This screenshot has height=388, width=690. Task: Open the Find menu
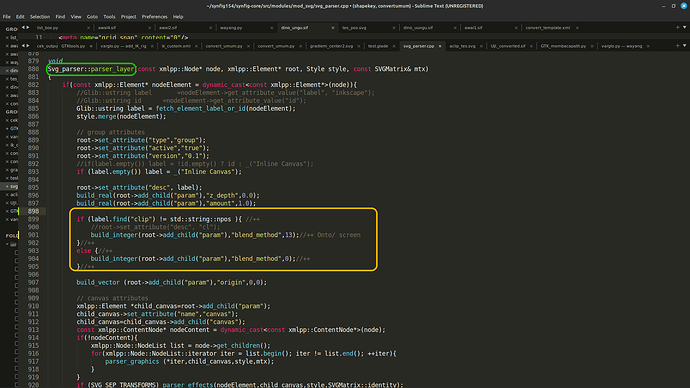pos(60,17)
